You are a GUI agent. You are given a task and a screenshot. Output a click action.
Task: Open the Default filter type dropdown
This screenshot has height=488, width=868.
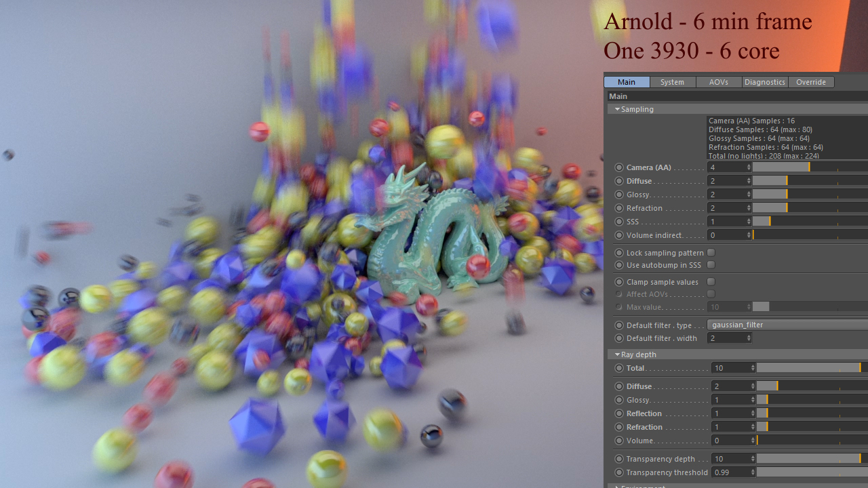(787, 325)
